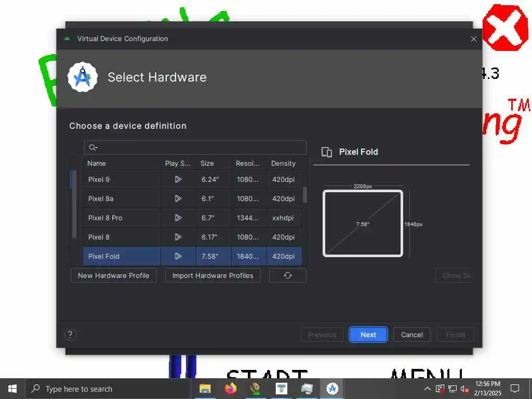Click the Play Store icon for Pixel 8

(178, 237)
